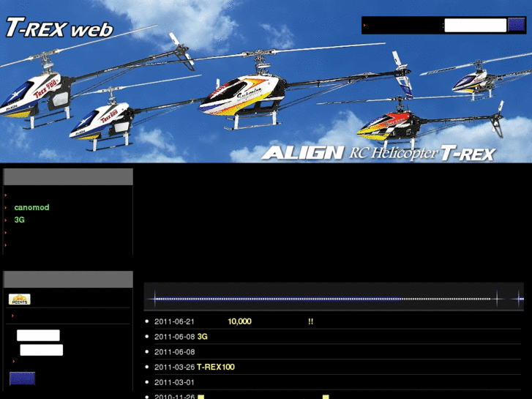The image size is (532, 399).
Task: Click the T-REX web logo
Action: [x=59, y=28]
